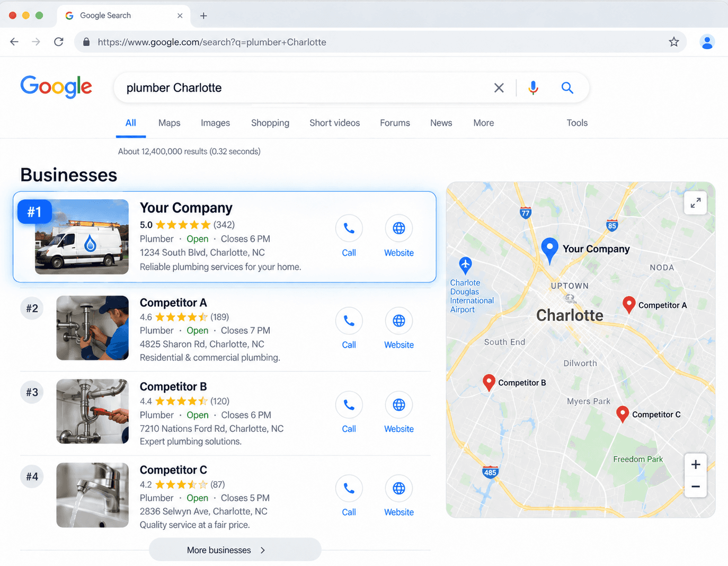Image resolution: width=728 pixels, height=566 pixels.
Task: Open the Short videos tab
Action: (x=335, y=123)
